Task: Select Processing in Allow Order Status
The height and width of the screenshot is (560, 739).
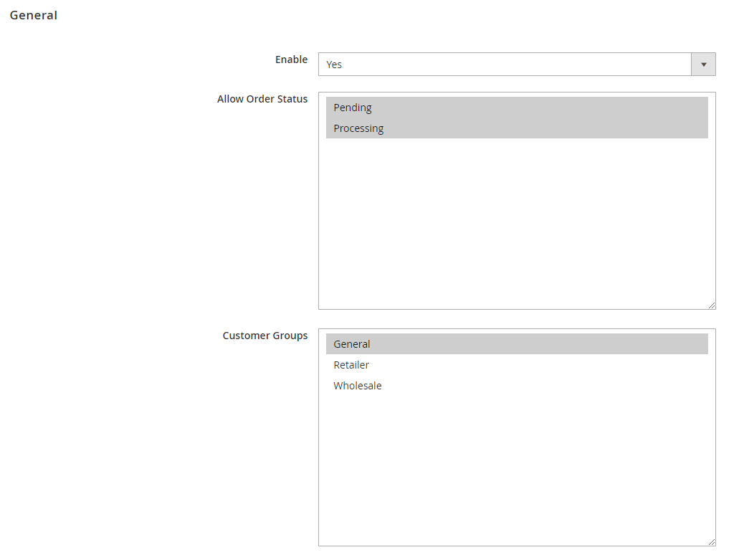Action: 358,128
